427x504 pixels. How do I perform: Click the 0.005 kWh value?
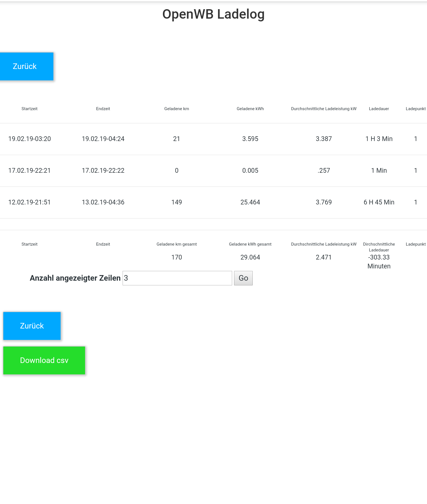pyautogui.click(x=250, y=171)
